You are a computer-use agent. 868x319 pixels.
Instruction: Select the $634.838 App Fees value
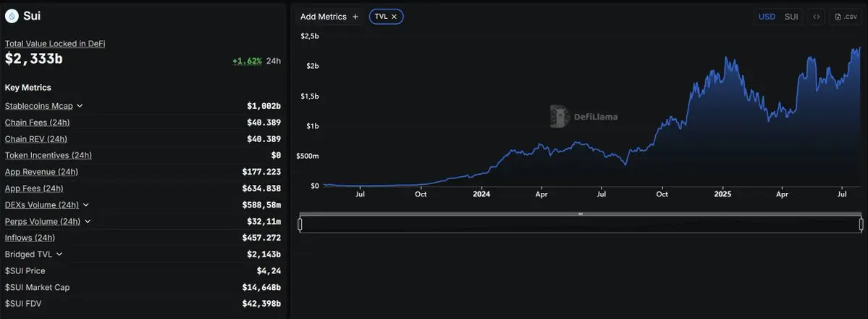262,188
